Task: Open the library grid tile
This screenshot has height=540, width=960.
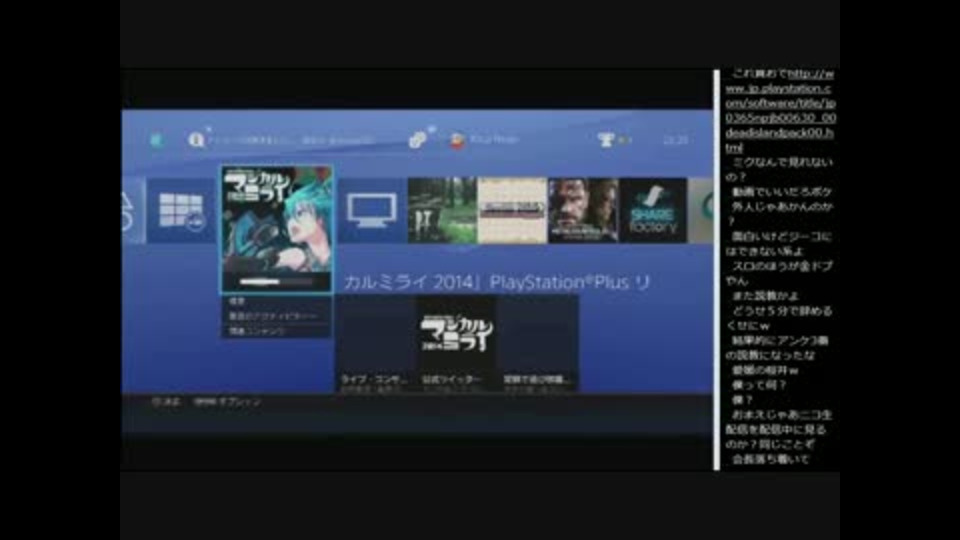Action: 181,211
